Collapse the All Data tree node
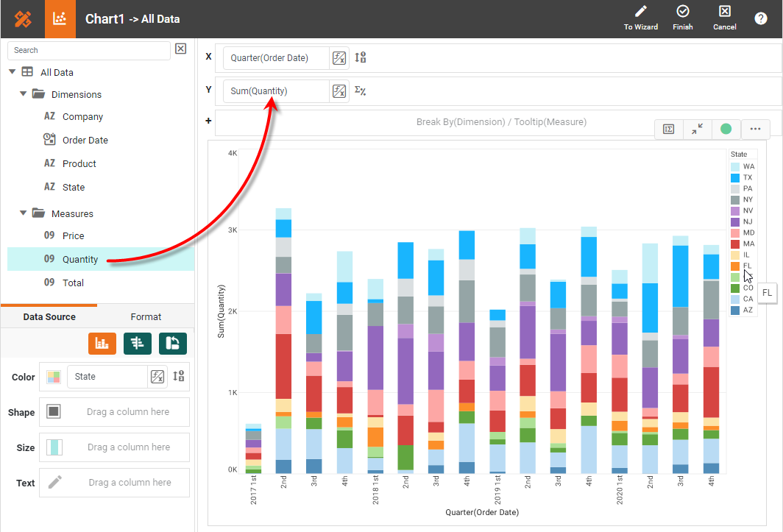 pyautogui.click(x=13, y=72)
